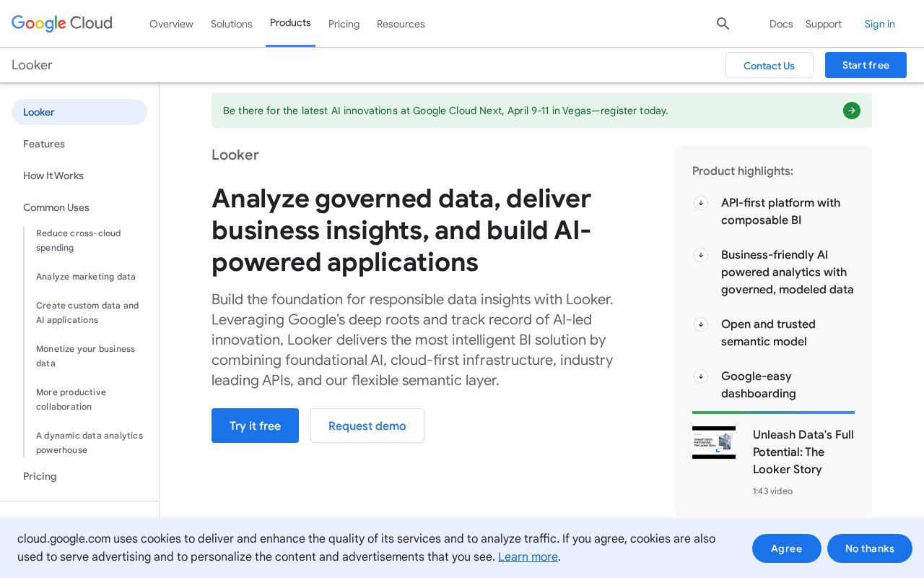Select the Products tab

pos(290,23)
